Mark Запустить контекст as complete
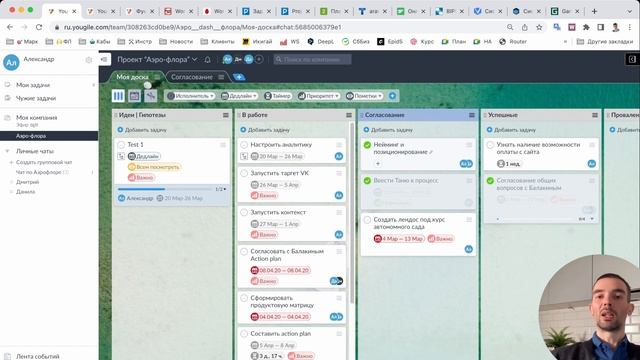 coord(244,212)
